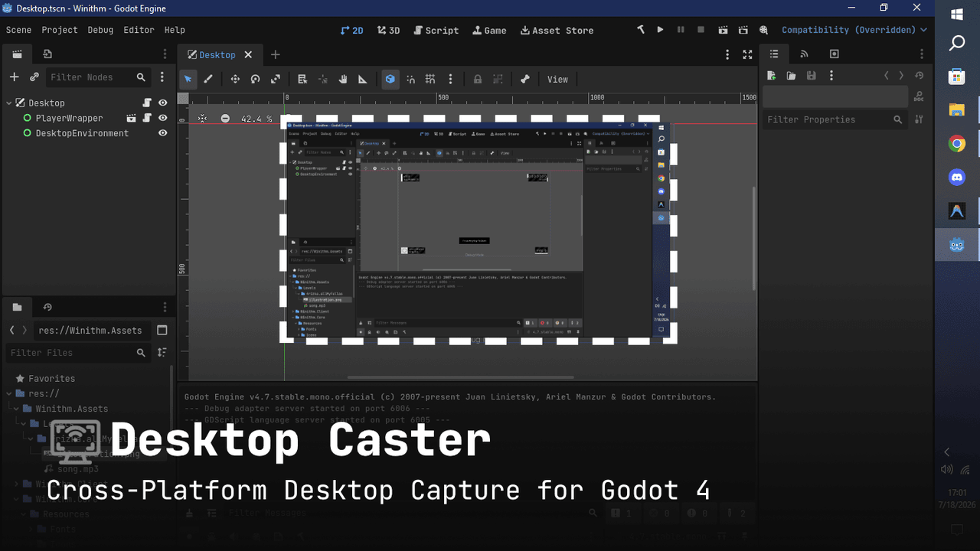Screen dimensions: 980x551
Task: Switch to the Script workspace
Action: (436, 30)
